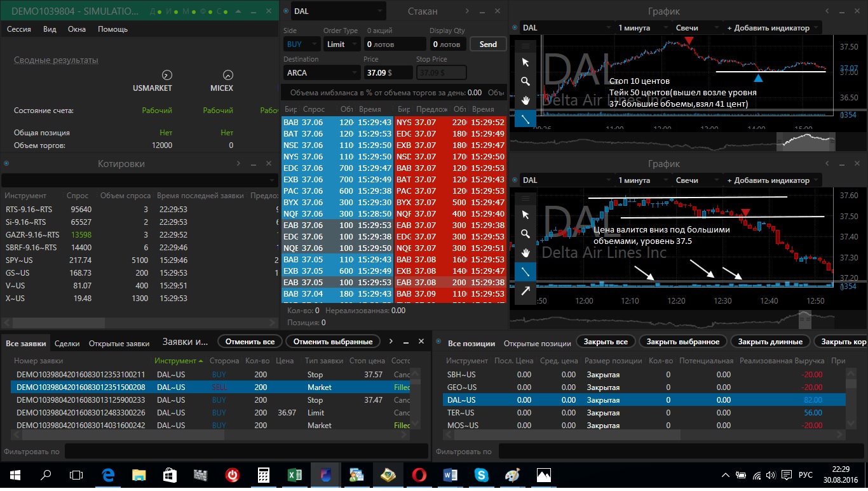Screen dimensions: 868x491
Task: Open Word from taskbar
Action: click(x=450, y=475)
